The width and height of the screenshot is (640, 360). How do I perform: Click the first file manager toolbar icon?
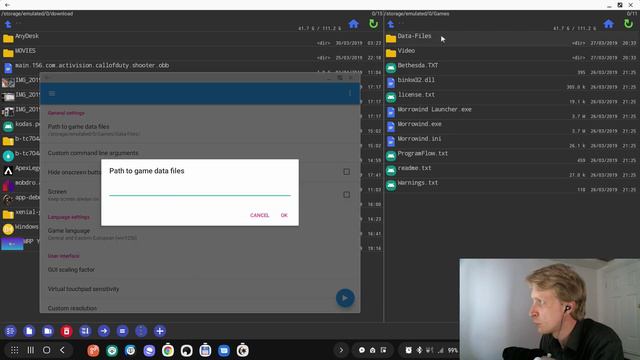tap(10, 331)
